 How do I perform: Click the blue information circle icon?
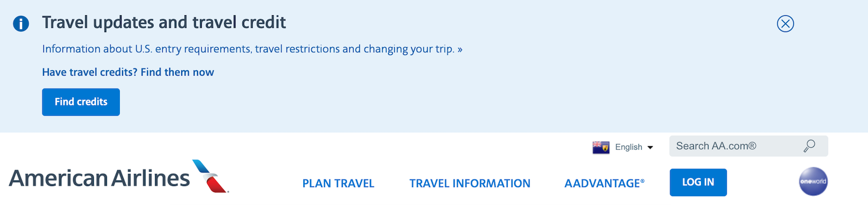[21, 23]
